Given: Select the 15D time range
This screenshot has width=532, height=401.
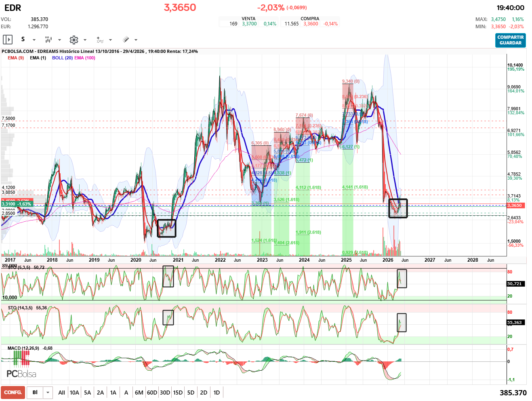Looking at the screenshot, I should pyautogui.click(x=178, y=393).
